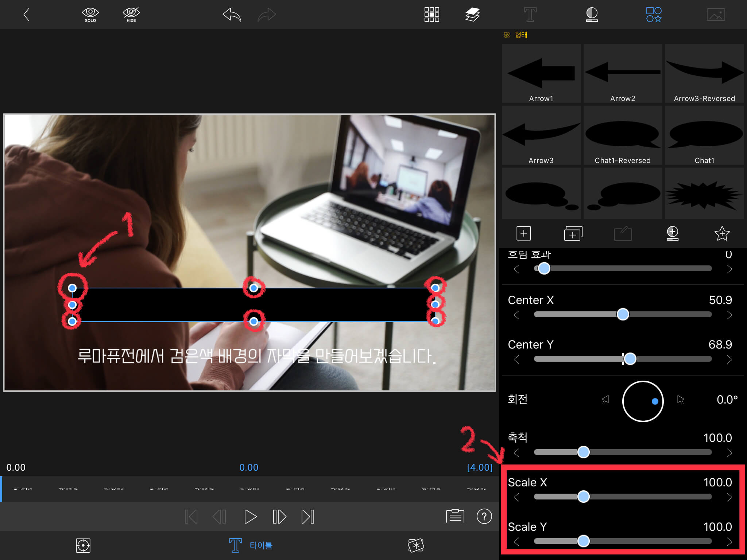Click the frame and fit target icon
The image size is (747, 560).
coord(83,545)
